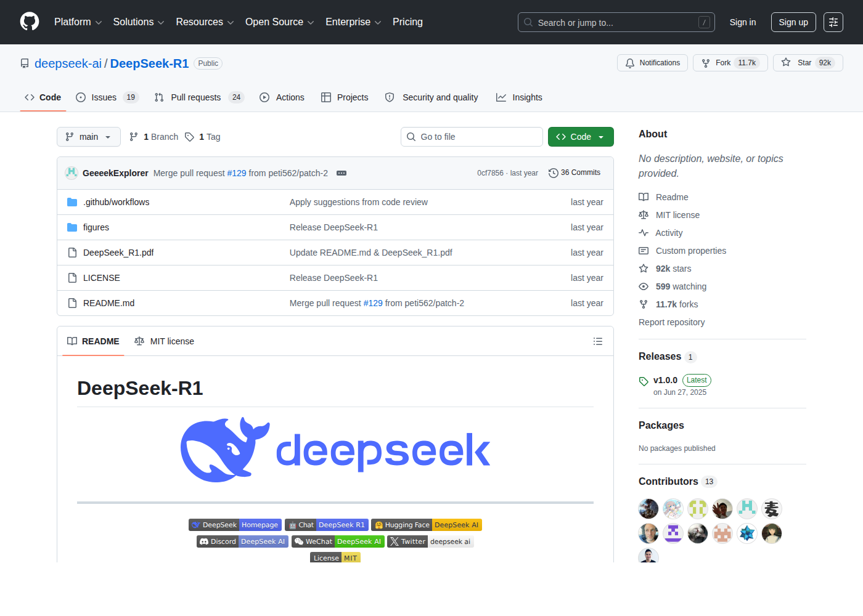Click the 1 Tag link
Screen dimensions: 863x616
tap(203, 137)
